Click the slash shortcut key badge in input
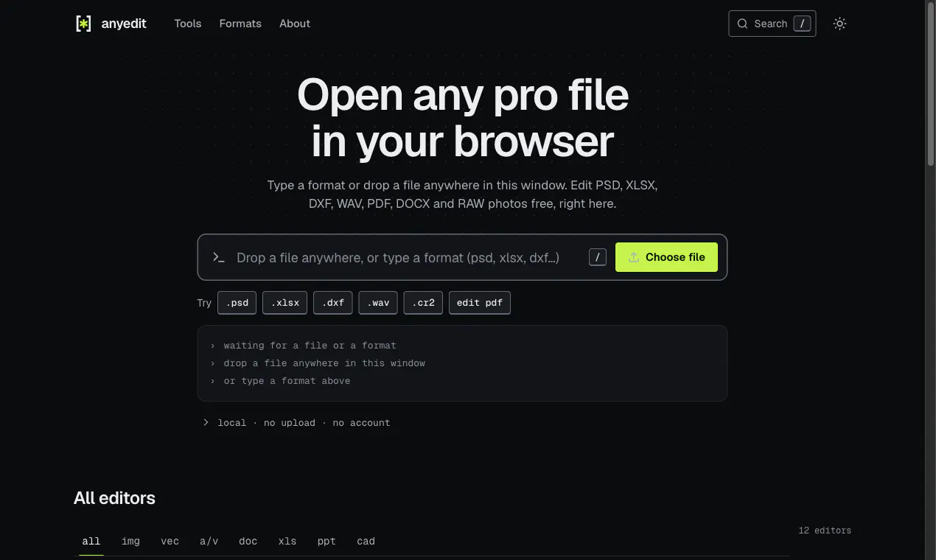Image resolution: width=936 pixels, height=560 pixels. [x=598, y=257]
